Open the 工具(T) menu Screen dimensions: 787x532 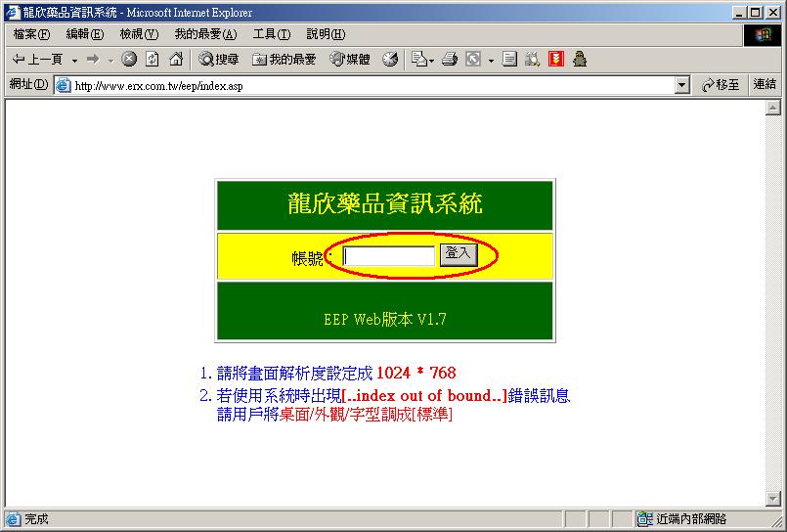[272, 34]
